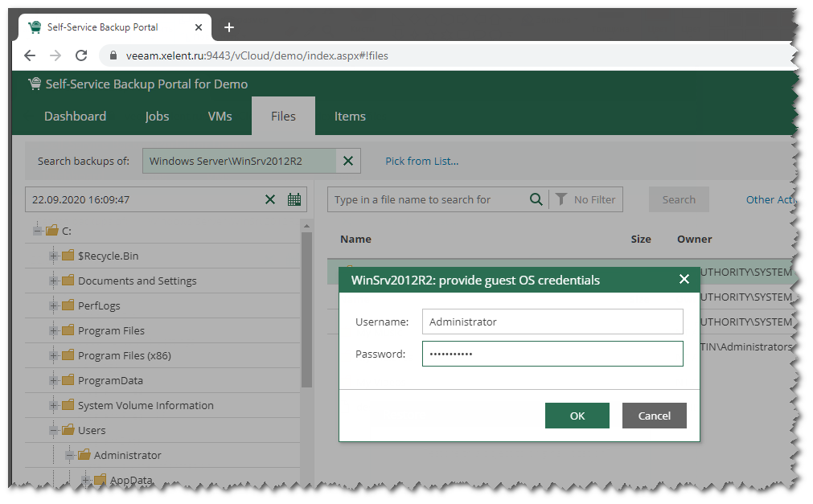
Task: Clear the restore point date field
Action: pyautogui.click(x=271, y=199)
